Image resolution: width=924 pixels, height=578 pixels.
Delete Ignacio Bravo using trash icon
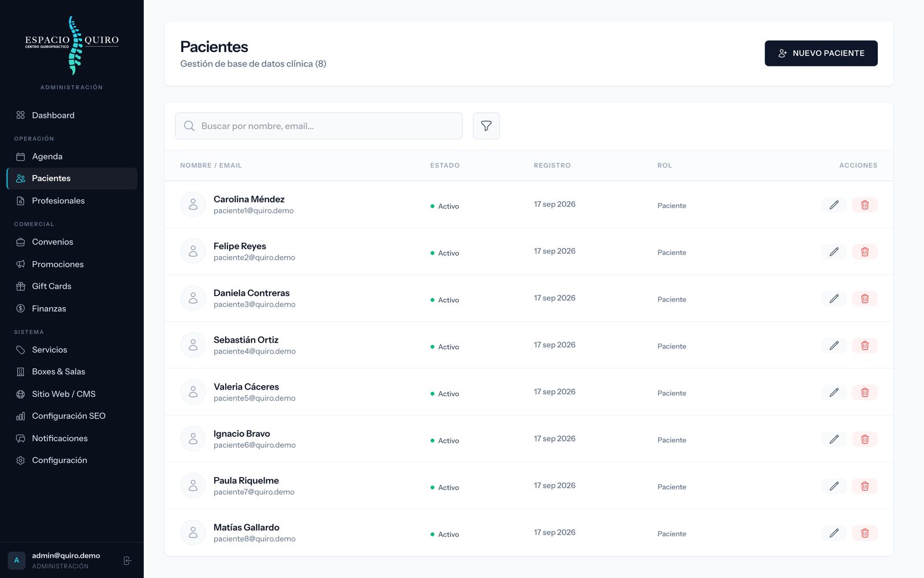[865, 439]
